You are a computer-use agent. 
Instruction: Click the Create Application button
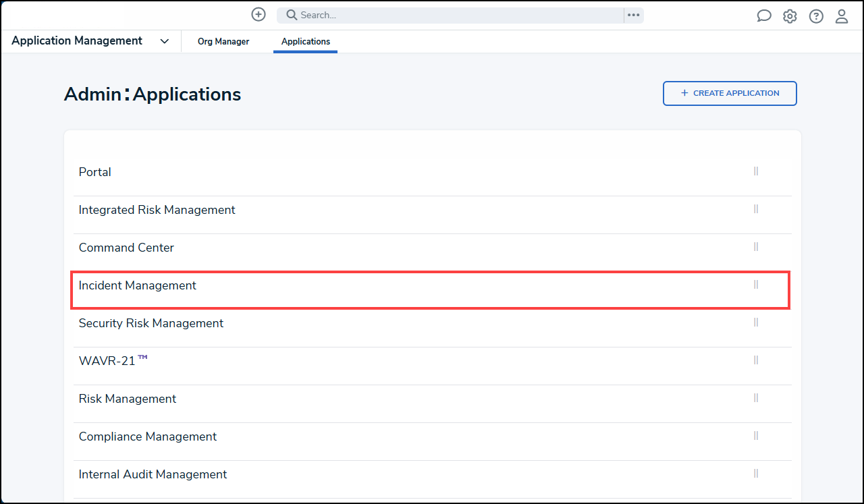[x=730, y=93]
